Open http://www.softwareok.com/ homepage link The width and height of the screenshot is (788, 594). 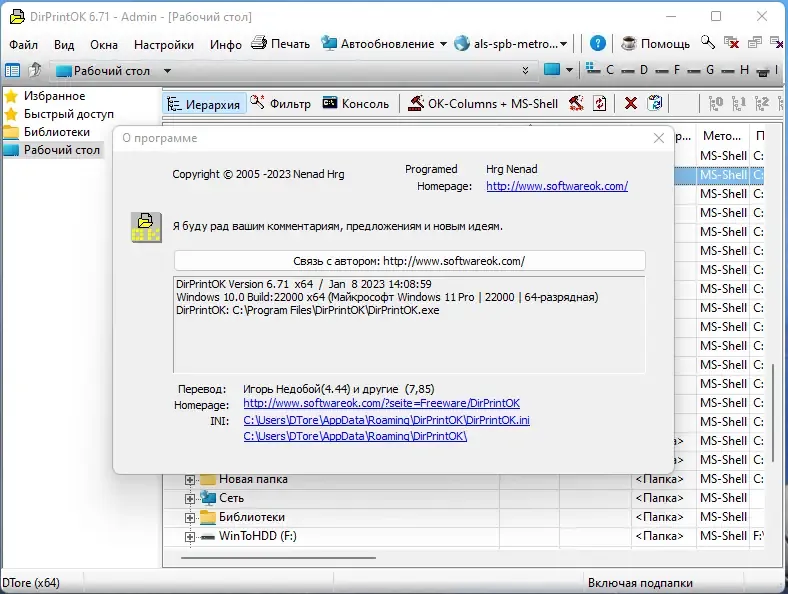pyautogui.click(x=557, y=186)
